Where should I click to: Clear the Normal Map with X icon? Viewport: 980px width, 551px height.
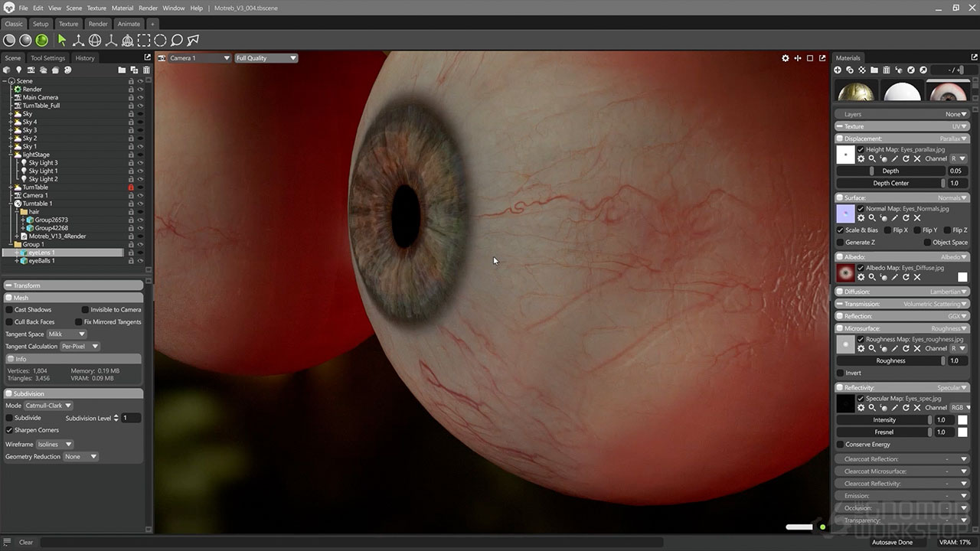pyautogui.click(x=917, y=218)
